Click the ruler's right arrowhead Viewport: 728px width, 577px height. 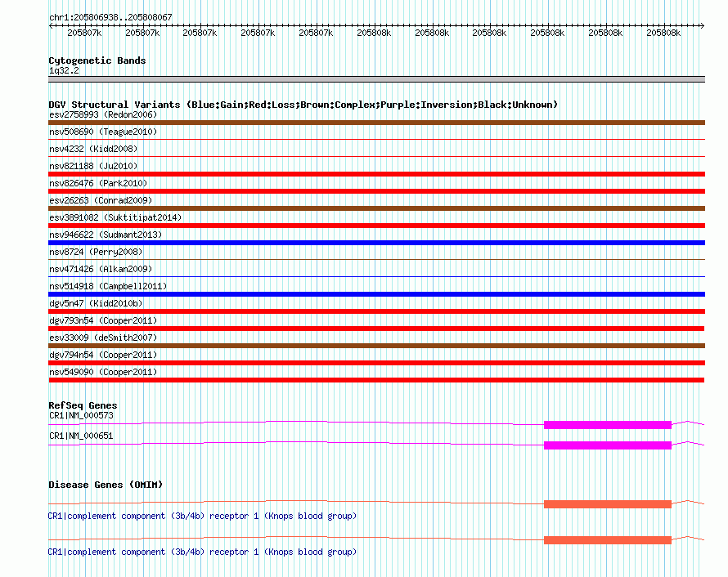pyautogui.click(x=702, y=25)
